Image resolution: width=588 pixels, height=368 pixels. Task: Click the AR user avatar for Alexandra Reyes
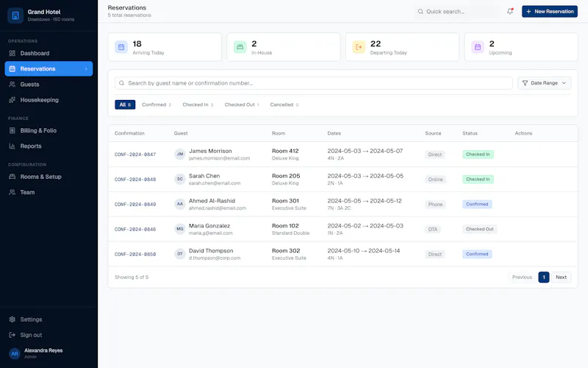[x=15, y=353]
